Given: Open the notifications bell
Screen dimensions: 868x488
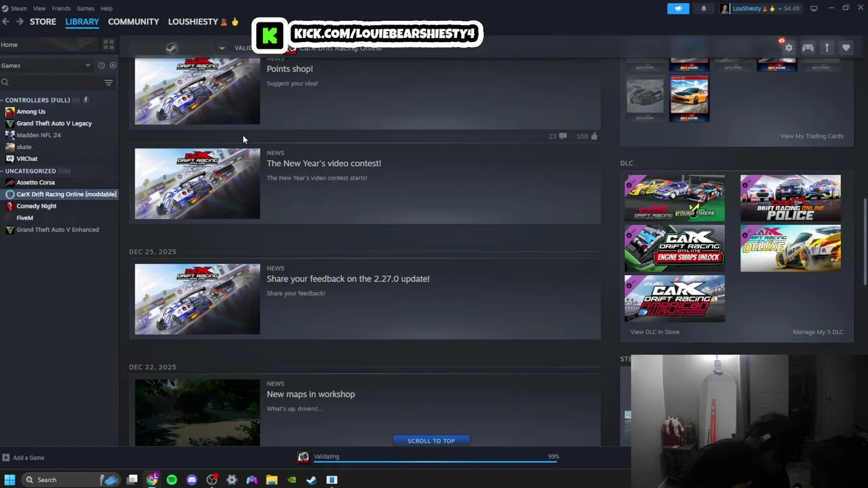Looking at the screenshot, I should [x=703, y=8].
